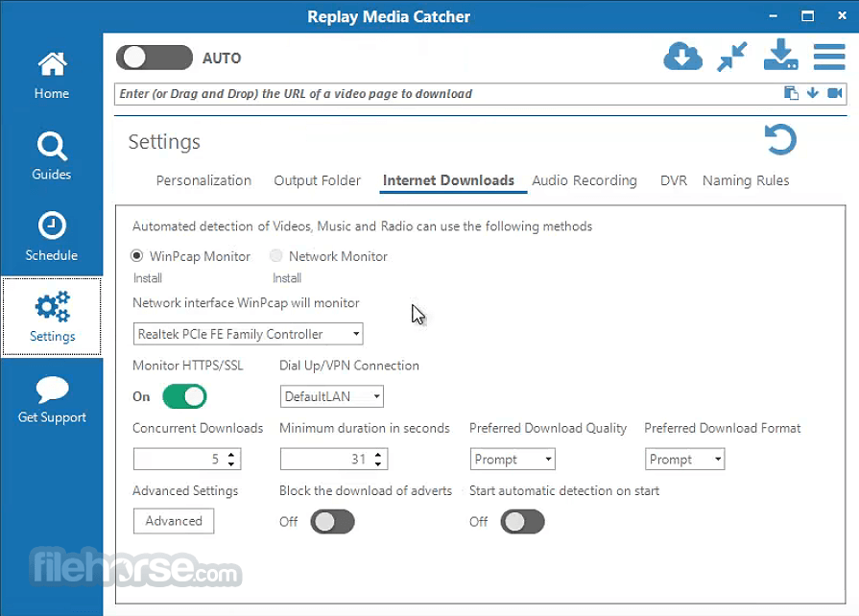Open the Home section in sidebar

pyautogui.click(x=52, y=76)
